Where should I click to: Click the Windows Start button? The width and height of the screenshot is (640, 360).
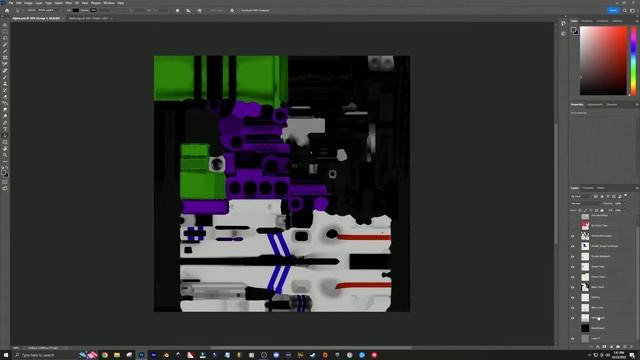pyautogui.click(x=6, y=355)
